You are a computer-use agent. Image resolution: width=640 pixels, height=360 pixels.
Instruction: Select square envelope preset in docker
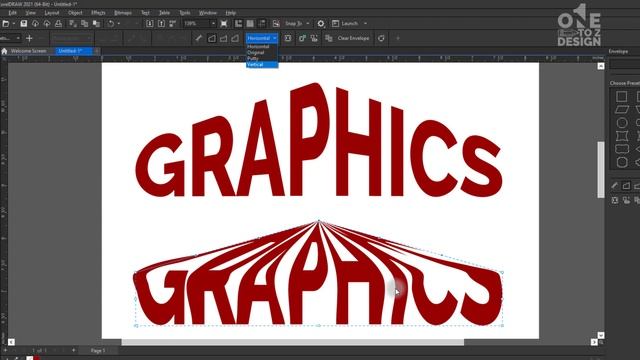click(622, 96)
